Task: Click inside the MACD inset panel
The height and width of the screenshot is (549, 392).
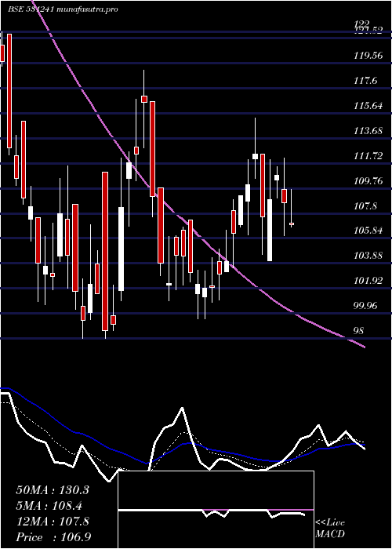Action: (x=216, y=510)
